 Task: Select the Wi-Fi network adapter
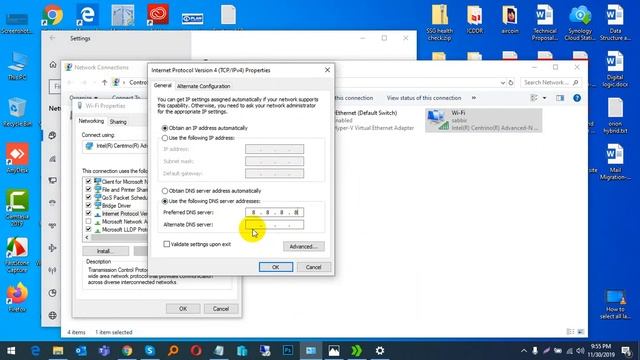click(x=483, y=120)
